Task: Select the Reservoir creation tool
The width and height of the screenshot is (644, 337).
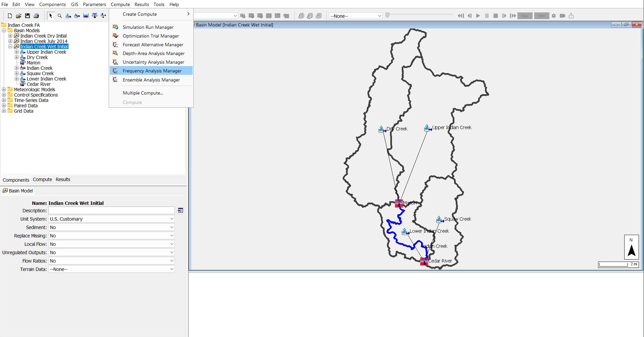Action: [x=86, y=16]
